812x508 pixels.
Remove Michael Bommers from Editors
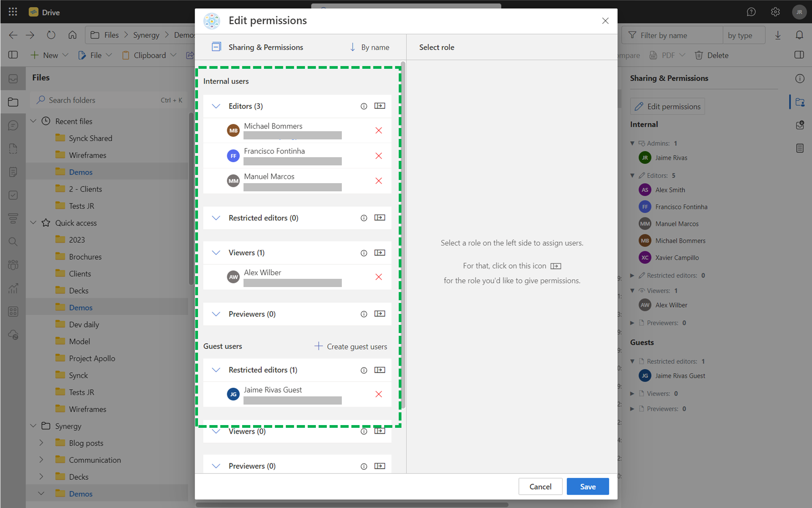click(378, 130)
